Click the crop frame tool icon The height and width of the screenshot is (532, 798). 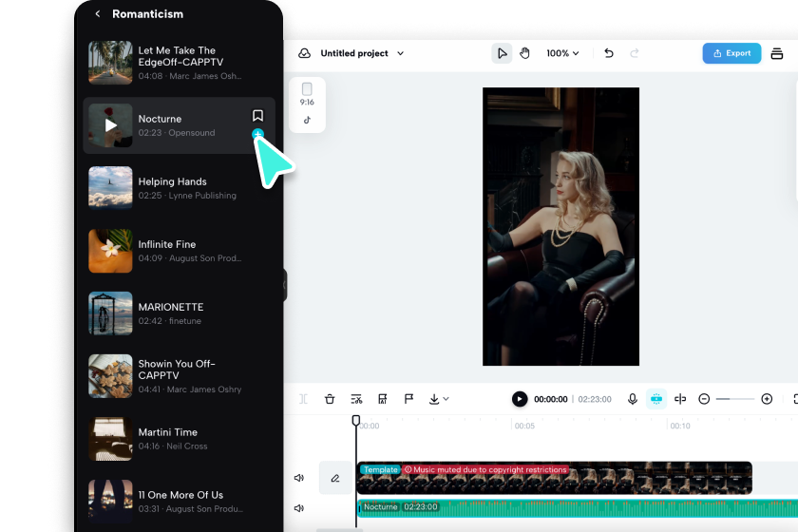(x=383, y=399)
